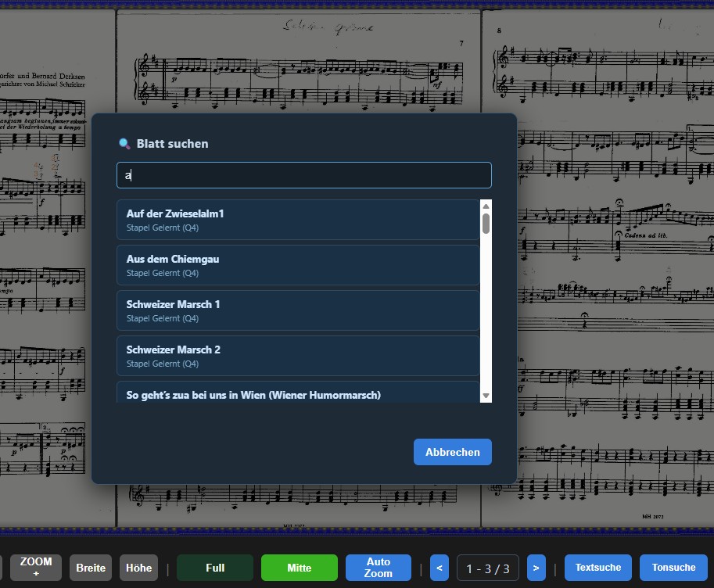
Task: Fit sheet to width with Breite
Action: click(x=91, y=568)
